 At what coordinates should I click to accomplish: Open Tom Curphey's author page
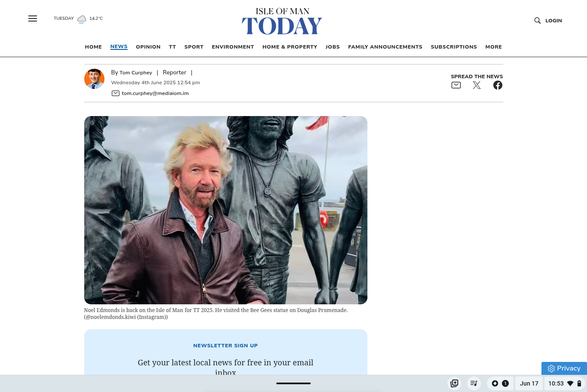tap(135, 73)
